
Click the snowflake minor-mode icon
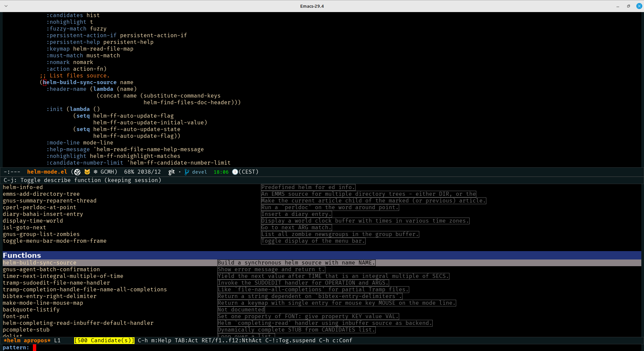click(x=96, y=172)
